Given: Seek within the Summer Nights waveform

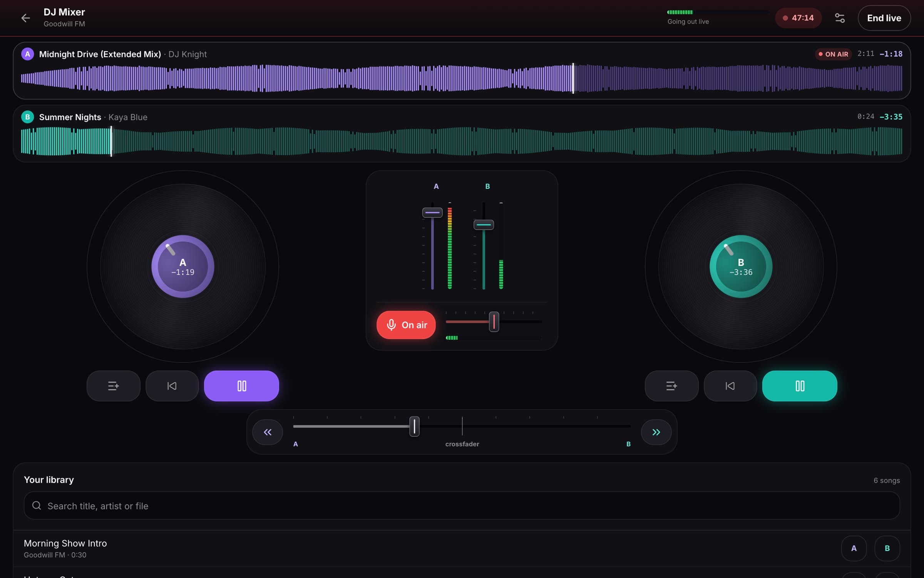Looking at the screenshot, I should coord(462,141).
